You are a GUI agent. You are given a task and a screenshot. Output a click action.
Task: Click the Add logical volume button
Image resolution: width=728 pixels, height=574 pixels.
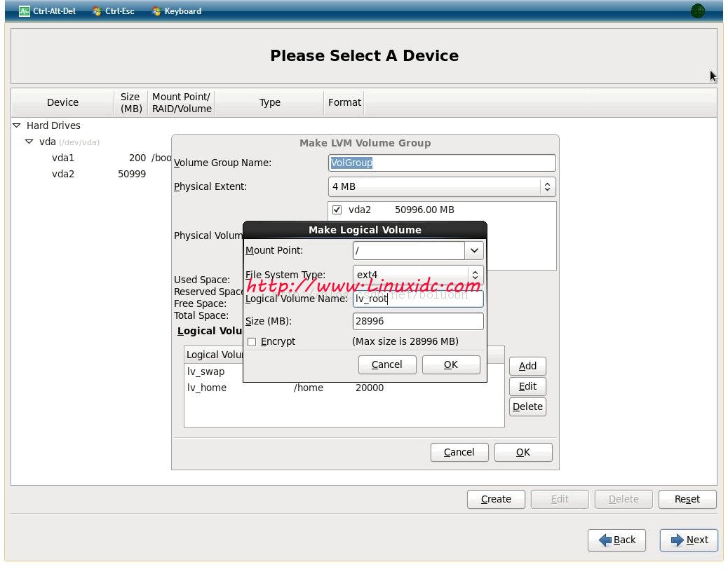point(527,366)
